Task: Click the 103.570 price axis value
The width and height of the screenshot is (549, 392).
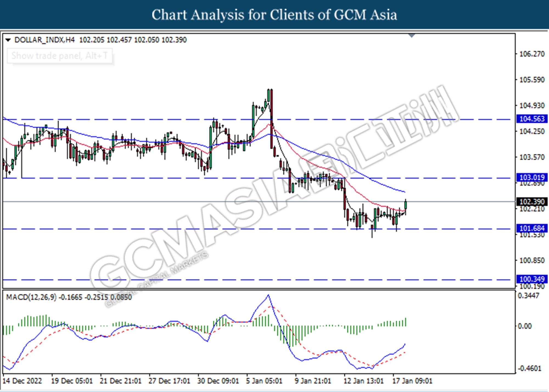Action: (532, 157)
